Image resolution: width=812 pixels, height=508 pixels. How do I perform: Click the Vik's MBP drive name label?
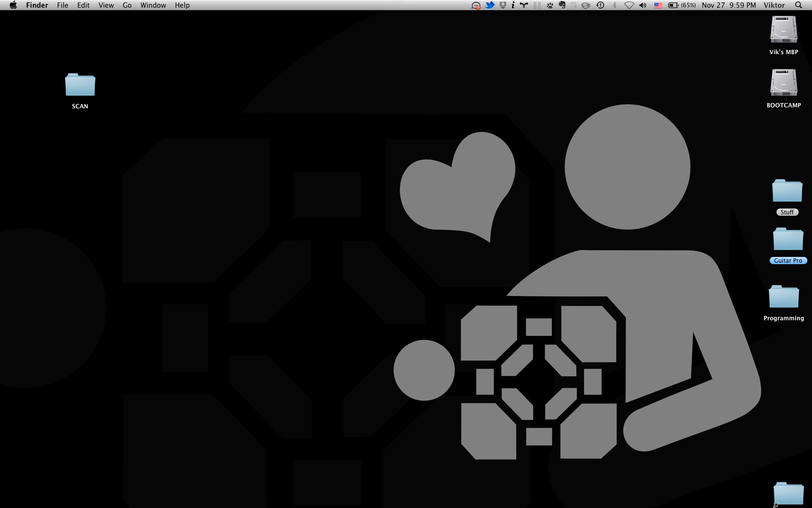coord(784,52)
